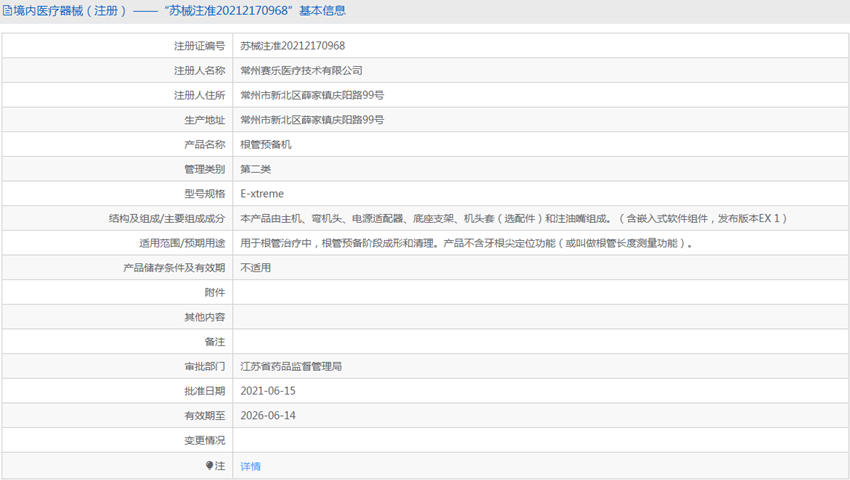Click the document icon before 境内医疗器械 title
Image resolution: width=850 pixels, height=480 pixels.
pos(7,10)
